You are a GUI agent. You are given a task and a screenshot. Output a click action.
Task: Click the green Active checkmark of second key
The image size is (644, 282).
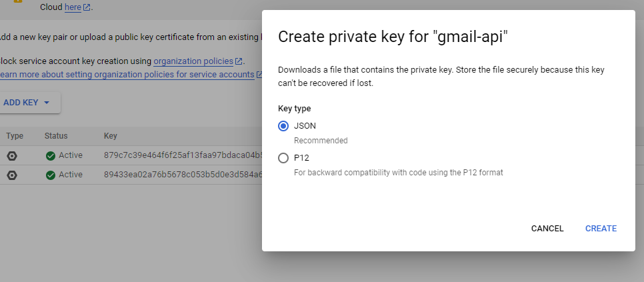[x=51, y=175]
